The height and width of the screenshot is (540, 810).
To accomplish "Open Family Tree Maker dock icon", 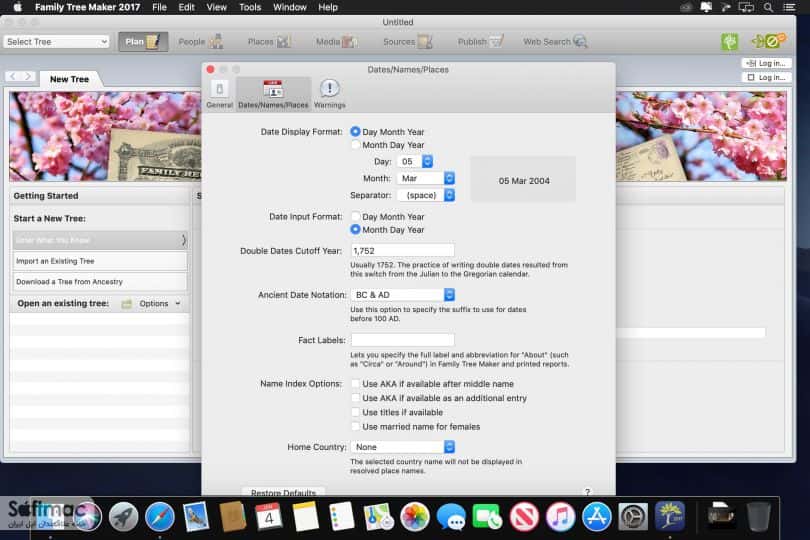I will [x=669, y=517].
